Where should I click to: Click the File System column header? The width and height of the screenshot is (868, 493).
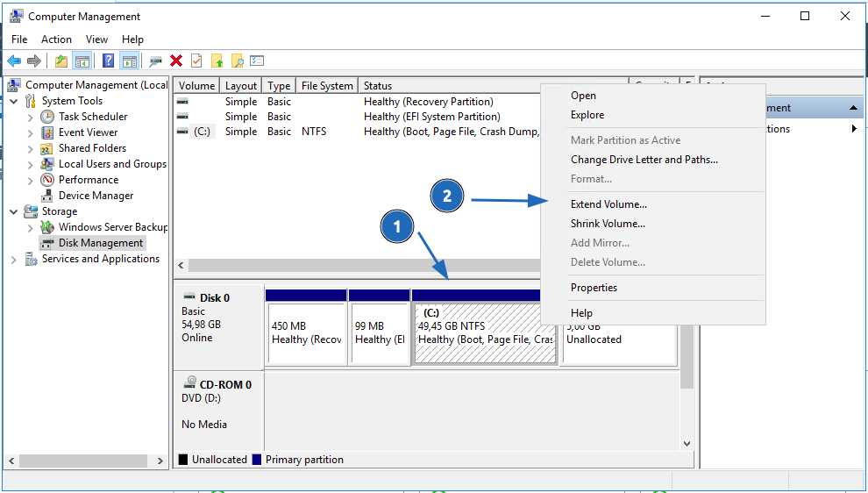click(x=326, y=86)
